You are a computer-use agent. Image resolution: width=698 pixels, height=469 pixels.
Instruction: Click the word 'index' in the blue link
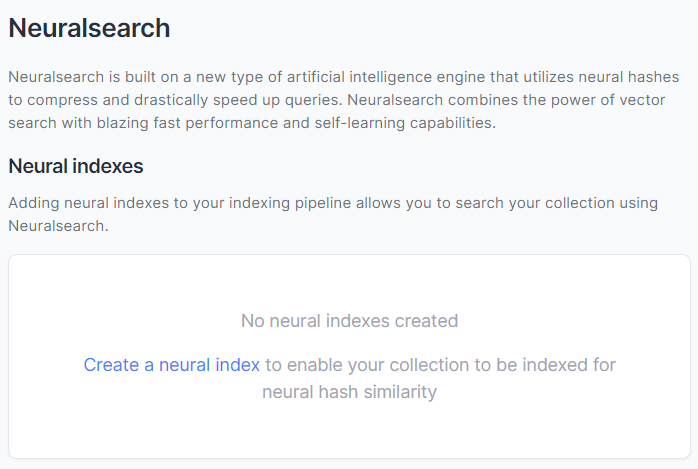237,365
